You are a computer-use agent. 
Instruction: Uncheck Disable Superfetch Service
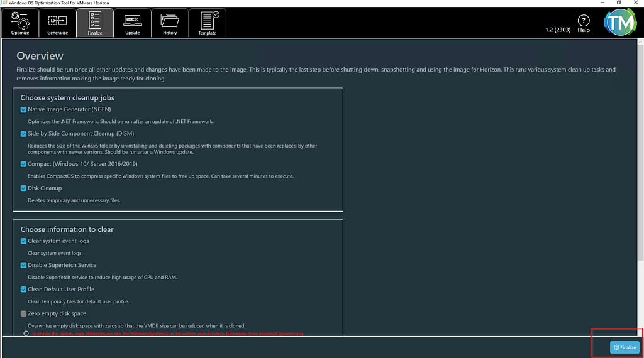coord(24,266)
